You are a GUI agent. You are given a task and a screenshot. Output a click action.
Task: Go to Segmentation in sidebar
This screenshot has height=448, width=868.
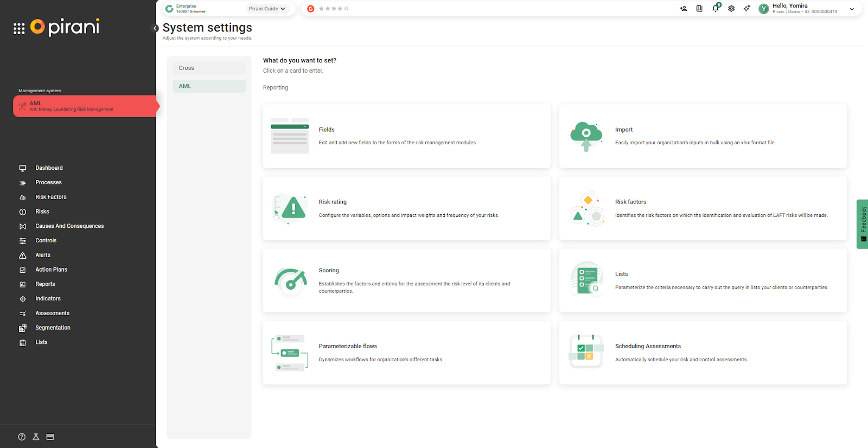pos(53,328)
